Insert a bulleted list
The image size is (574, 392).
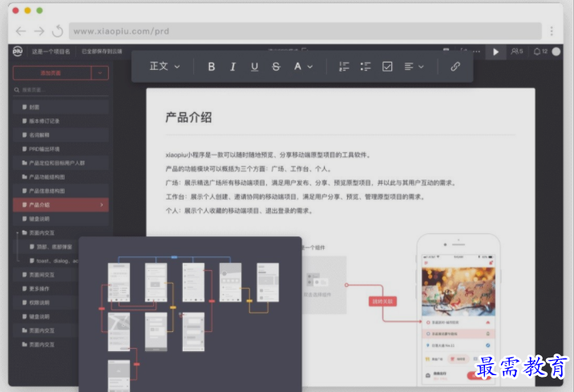pos(366,67)
